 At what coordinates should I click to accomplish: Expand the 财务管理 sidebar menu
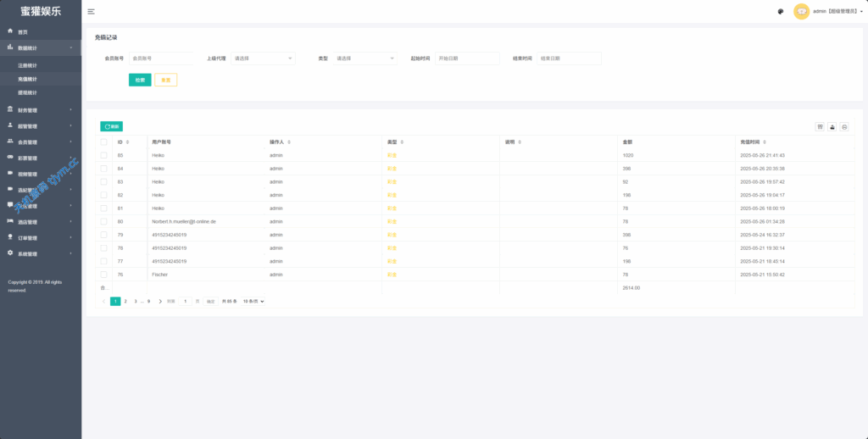[38, 110]
